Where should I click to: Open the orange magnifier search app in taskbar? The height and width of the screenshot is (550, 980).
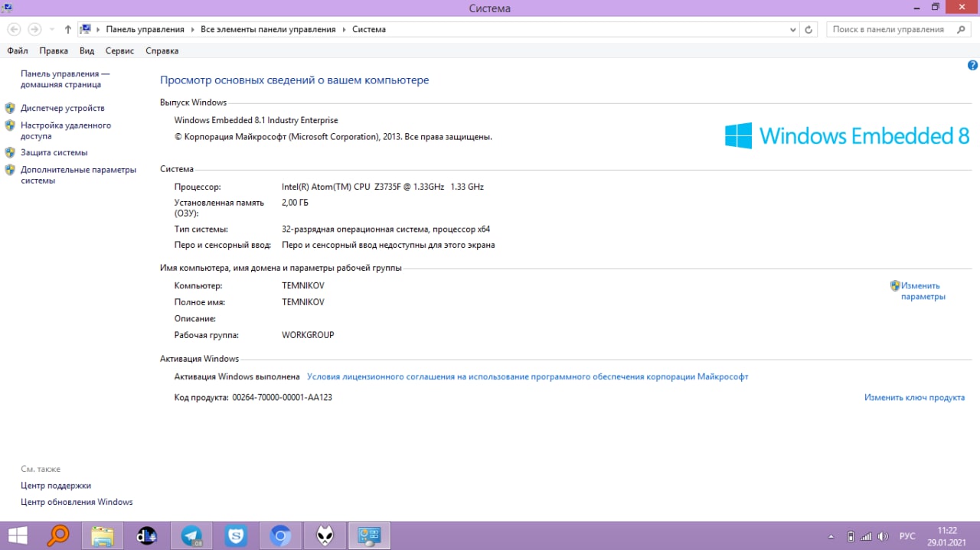[58, 535]
